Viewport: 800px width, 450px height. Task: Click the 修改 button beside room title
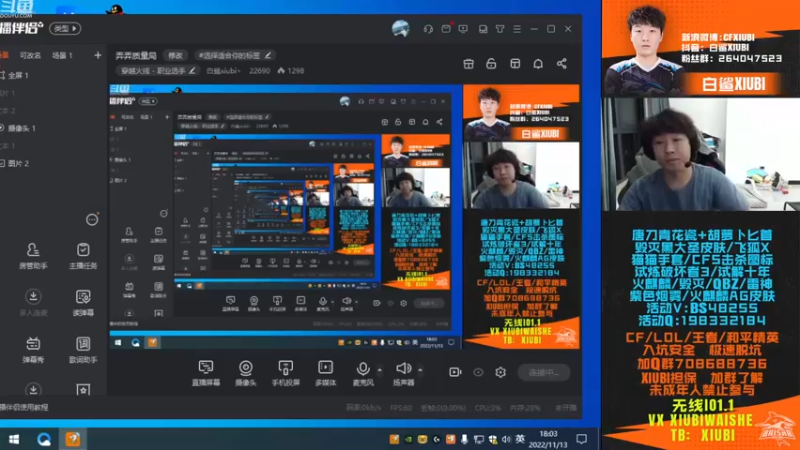tap(175, 55)
